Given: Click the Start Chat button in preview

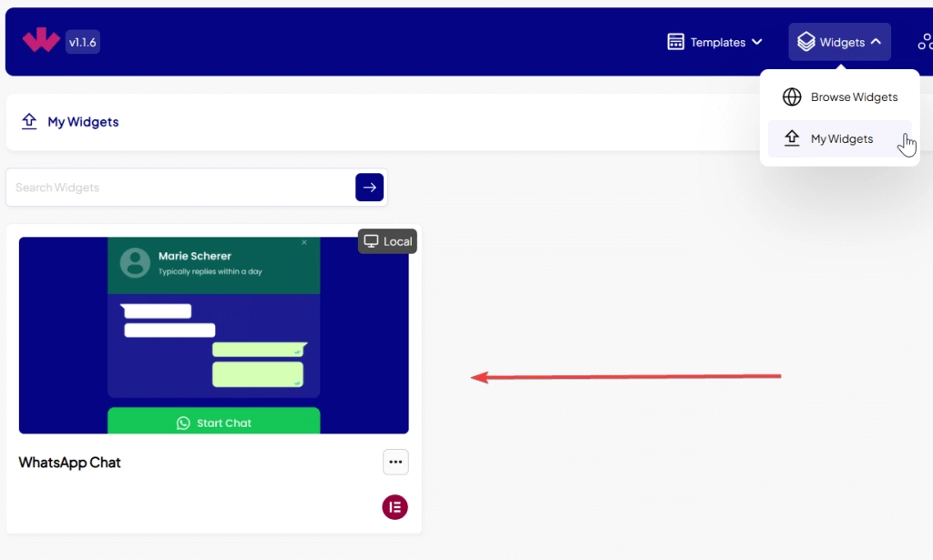Looking at the screenshot, I should coord(213,421).
